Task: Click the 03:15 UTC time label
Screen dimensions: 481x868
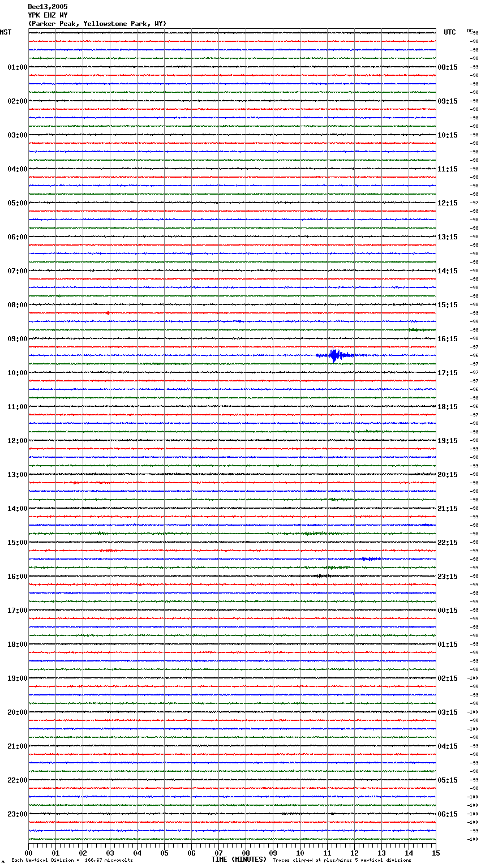Action: coord(448,712)
